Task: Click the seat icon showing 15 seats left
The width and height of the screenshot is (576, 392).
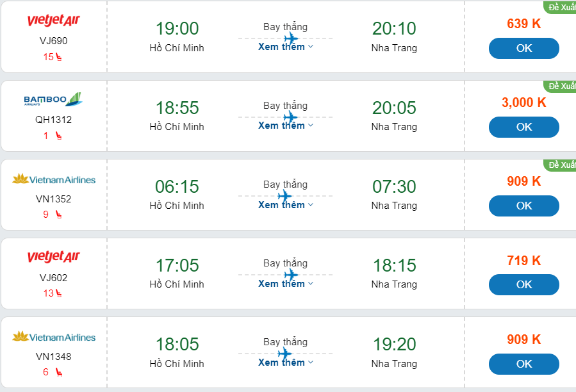Action: coord(59,57)
